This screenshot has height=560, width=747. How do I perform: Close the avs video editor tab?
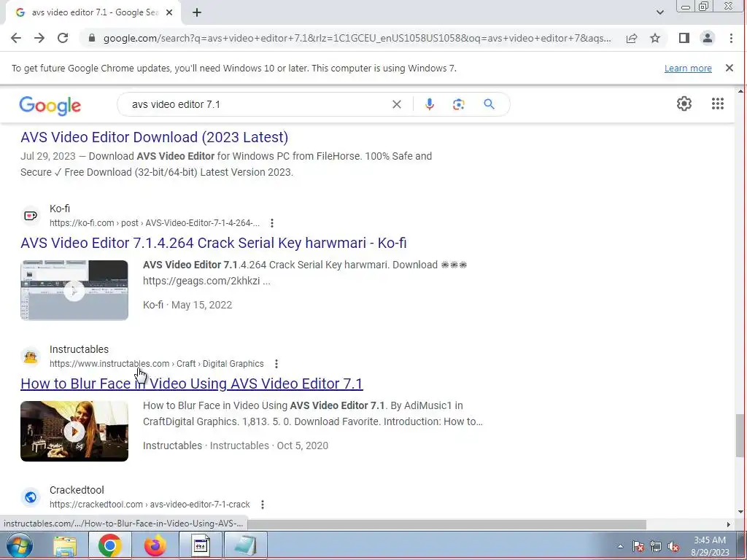pyautogui.click(x=169, y=13)
